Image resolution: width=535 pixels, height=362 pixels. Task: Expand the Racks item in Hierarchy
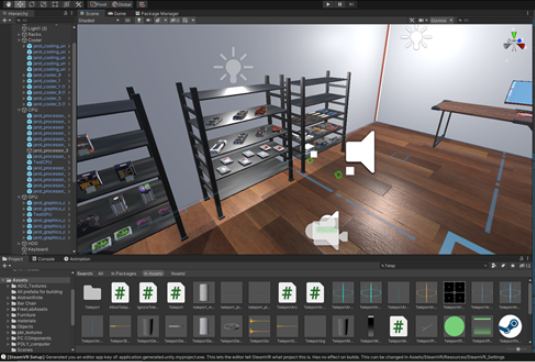pyautogui.click(x=19, y=34)
